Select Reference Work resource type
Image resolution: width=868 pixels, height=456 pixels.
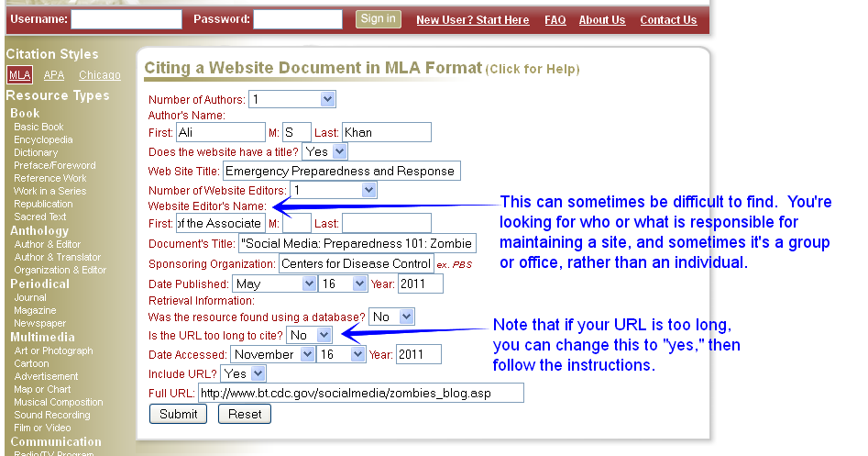coord(50,178)
